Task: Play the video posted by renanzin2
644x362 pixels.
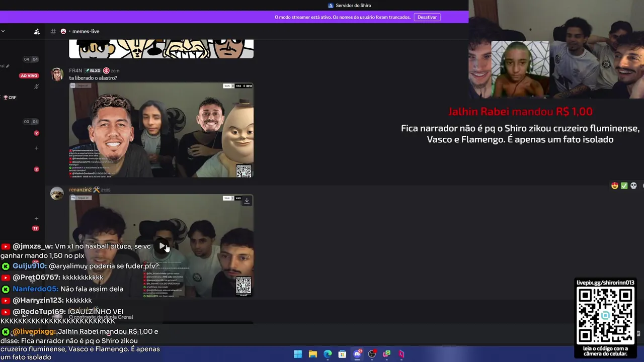Action: [162, 246]
